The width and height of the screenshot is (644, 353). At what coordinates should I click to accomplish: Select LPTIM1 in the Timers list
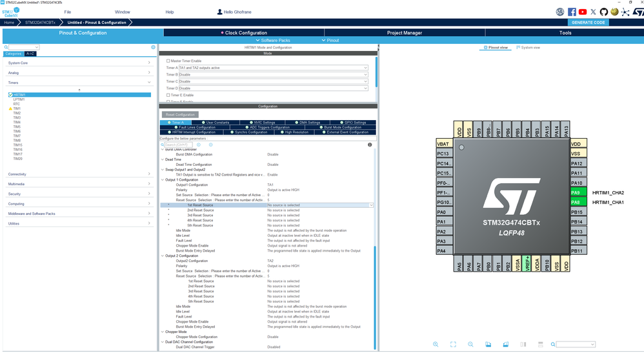coord(19,99)
